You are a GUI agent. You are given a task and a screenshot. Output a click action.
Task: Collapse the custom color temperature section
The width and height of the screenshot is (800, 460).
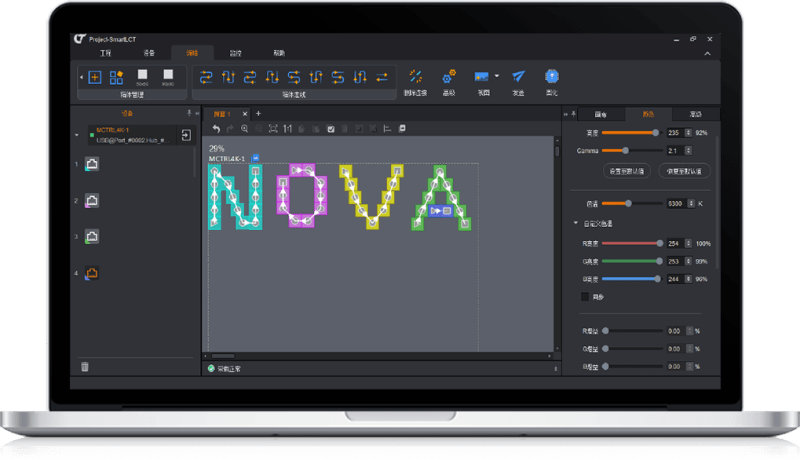coord(576,223)
